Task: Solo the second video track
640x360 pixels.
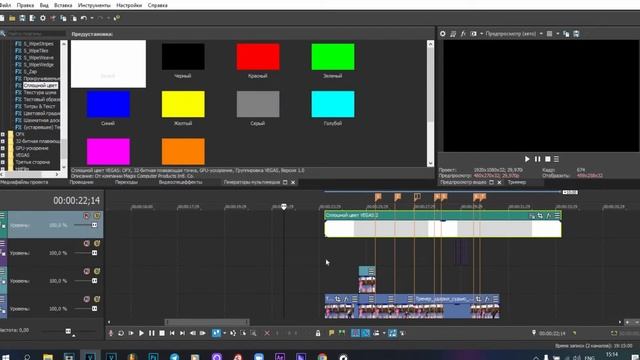Action: click(x=97, y=243)
